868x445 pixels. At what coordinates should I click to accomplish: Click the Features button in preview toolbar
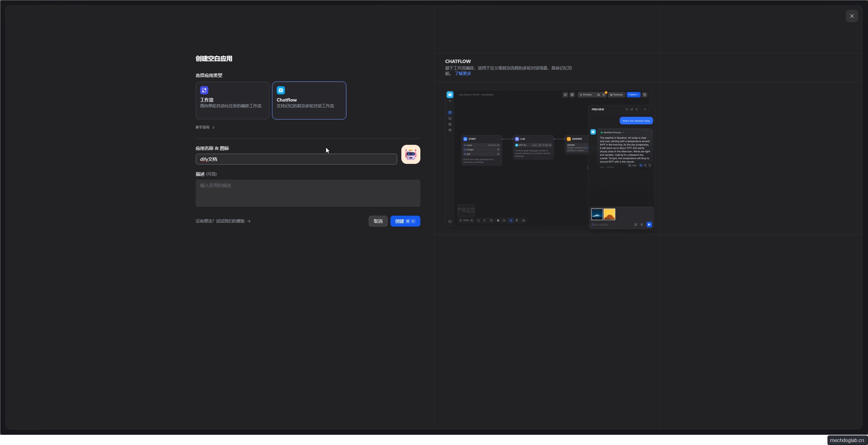[x=616, y=95]
